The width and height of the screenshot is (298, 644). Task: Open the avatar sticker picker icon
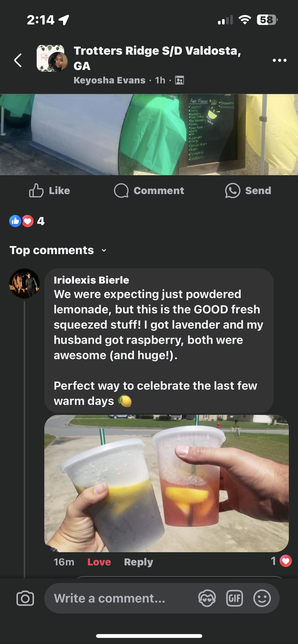point(207,598)
